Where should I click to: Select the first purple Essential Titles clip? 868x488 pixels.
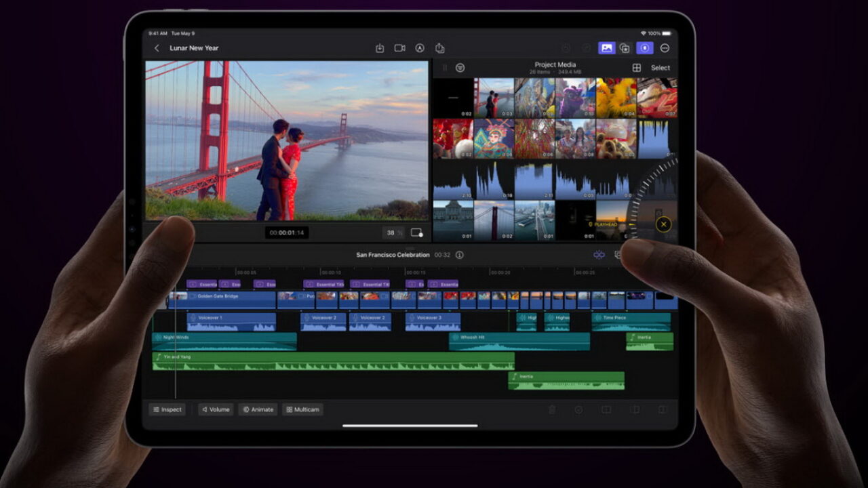[201, 284]
